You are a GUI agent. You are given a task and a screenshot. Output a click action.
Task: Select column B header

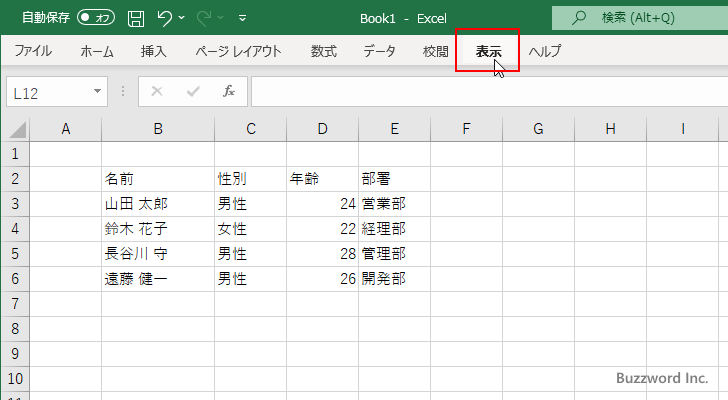(x=158, y=129)
